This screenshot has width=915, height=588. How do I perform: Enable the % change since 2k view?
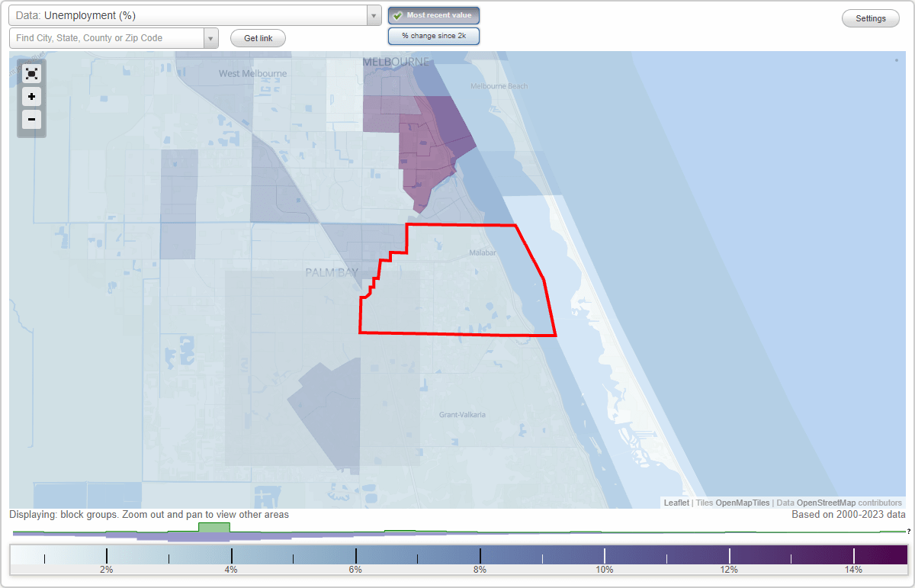(x=433, y=36)
